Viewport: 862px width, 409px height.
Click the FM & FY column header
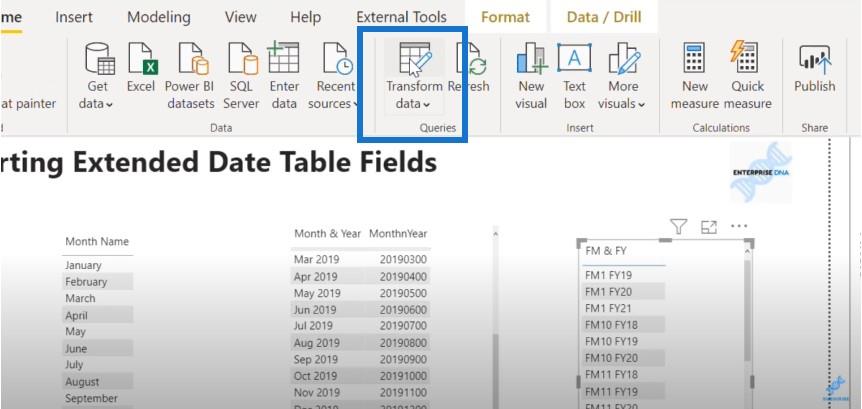coord(606,251)
